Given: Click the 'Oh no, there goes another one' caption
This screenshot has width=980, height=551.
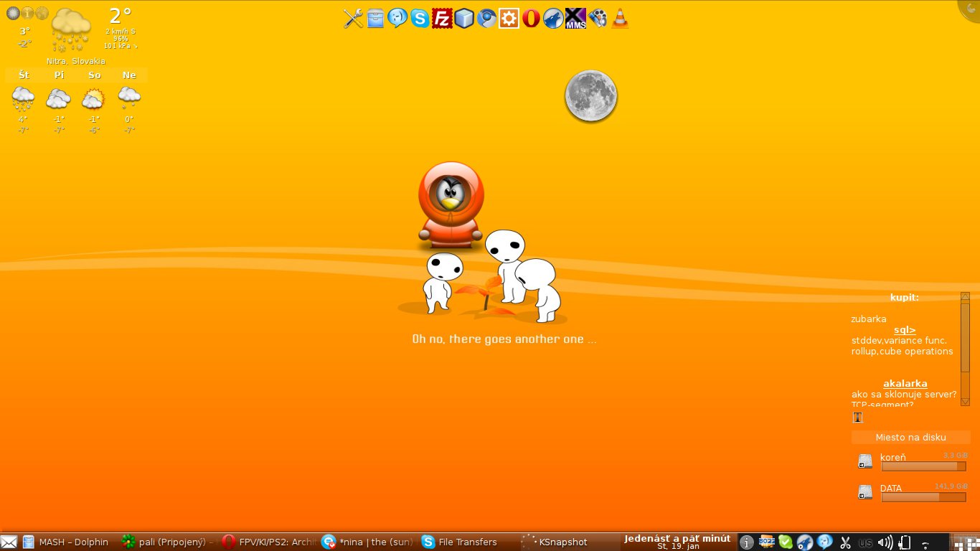Looking at the screenshot, I should point(504,339).
